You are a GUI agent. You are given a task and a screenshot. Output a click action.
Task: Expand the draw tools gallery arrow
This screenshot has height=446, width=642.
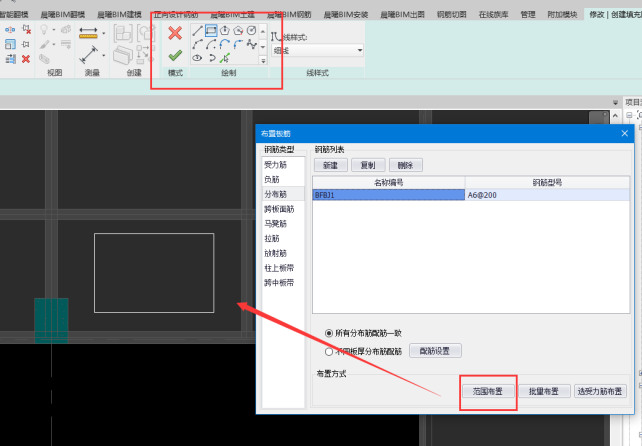pos(263,60)
